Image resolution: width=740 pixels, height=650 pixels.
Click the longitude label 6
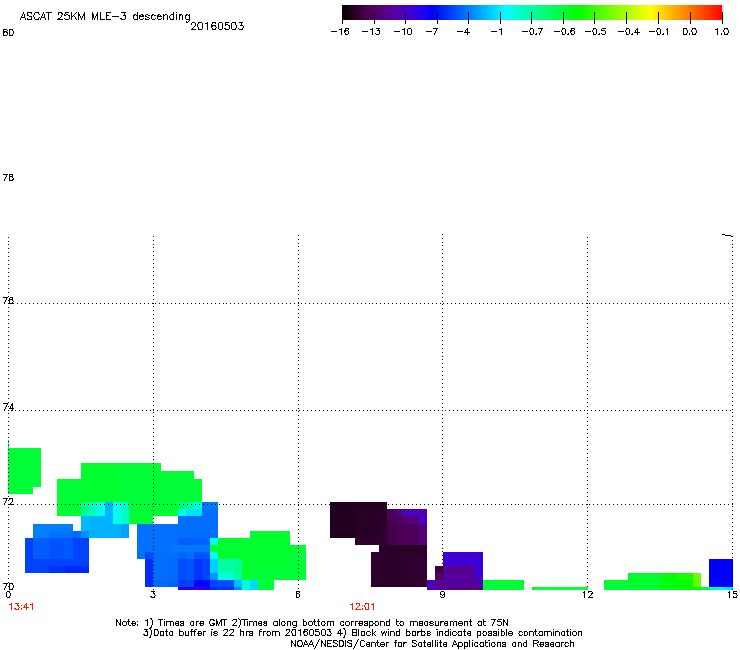point(298,594)
